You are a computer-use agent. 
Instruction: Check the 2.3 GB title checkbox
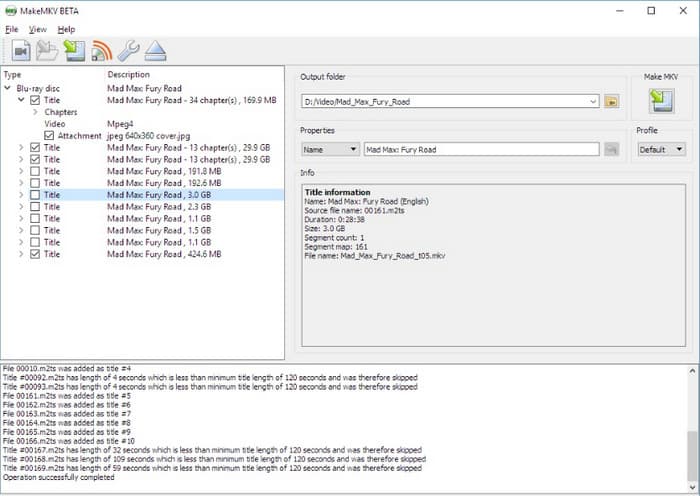tap(35, 207)
